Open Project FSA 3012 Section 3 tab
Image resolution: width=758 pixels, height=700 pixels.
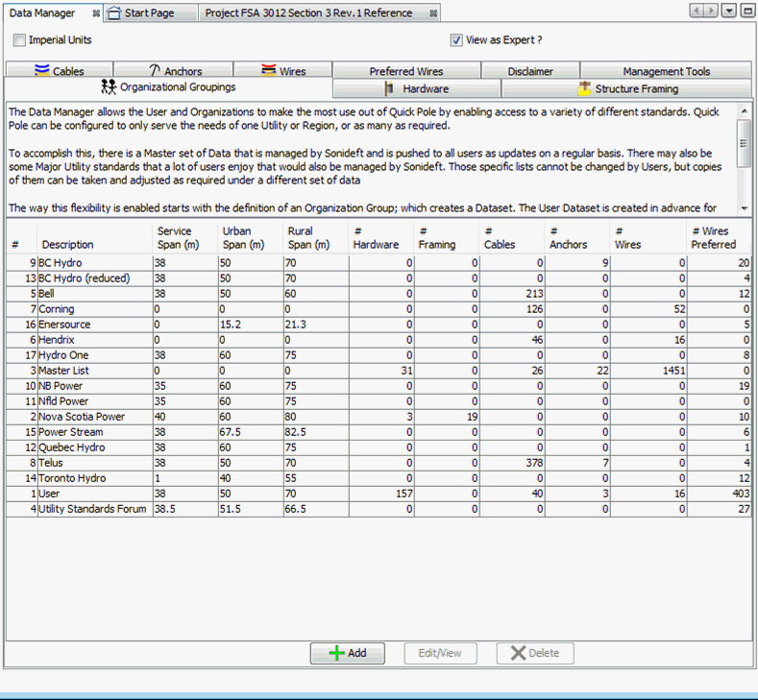[x=320, y=13]
